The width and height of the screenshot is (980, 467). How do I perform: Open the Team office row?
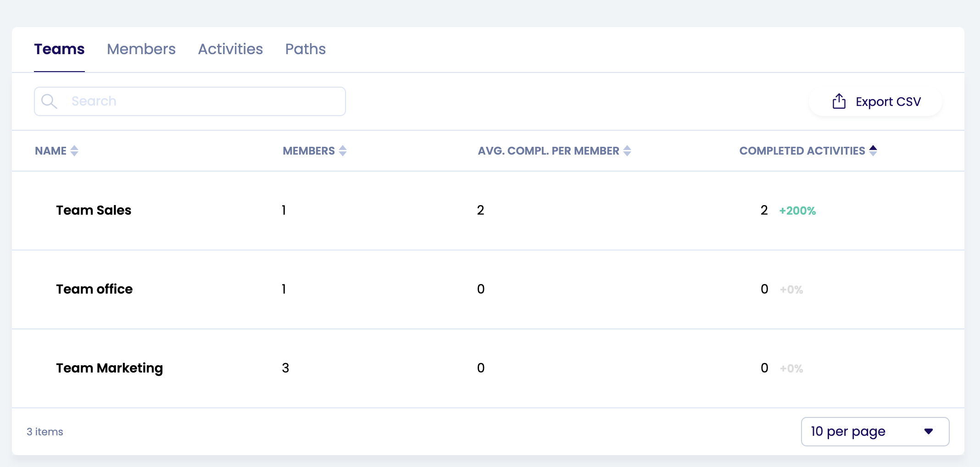94,289
